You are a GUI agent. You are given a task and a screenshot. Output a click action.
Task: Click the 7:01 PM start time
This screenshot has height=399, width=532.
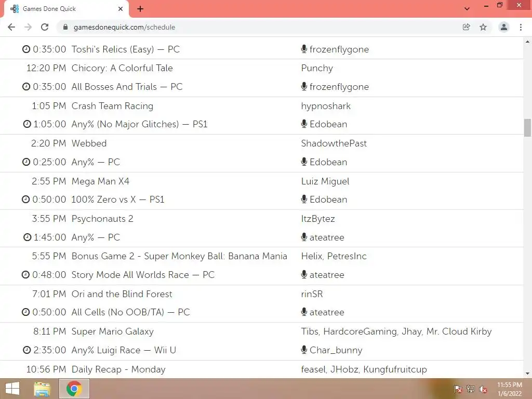(49, 294)
